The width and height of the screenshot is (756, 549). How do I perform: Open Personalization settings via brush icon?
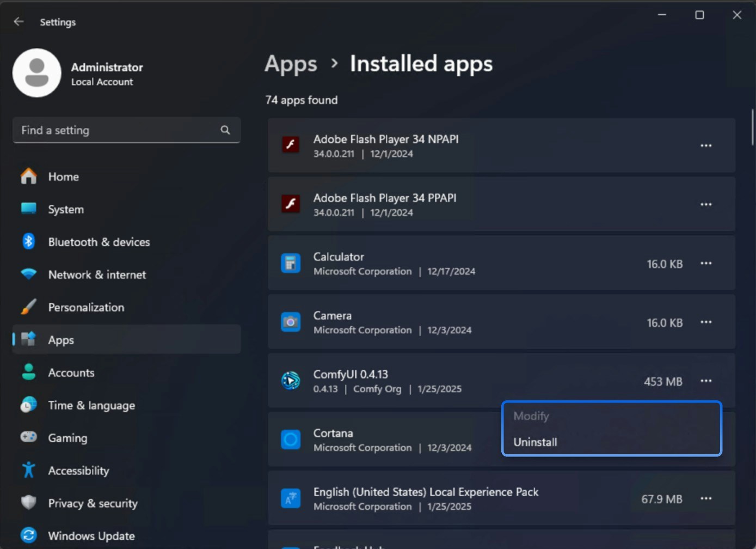(28, 307)
